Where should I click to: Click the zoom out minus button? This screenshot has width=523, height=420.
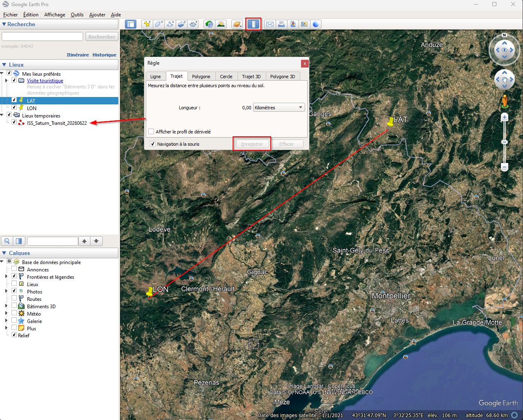tap(505, 167)
